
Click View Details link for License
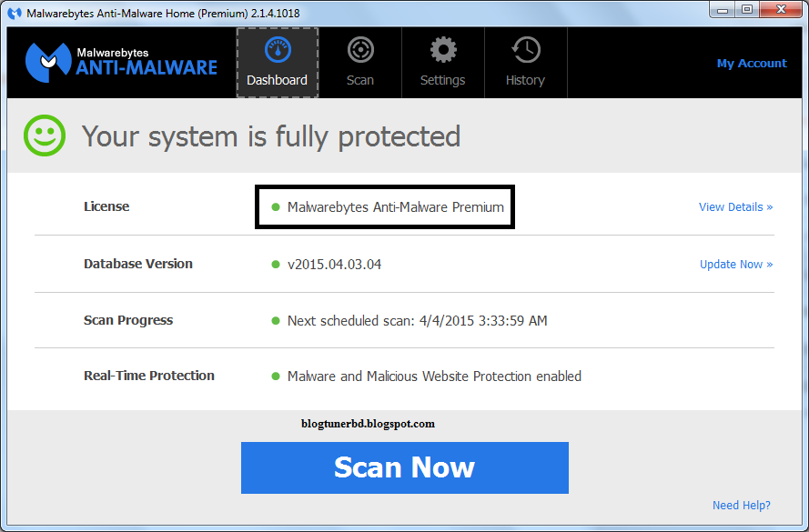(735, 206)
